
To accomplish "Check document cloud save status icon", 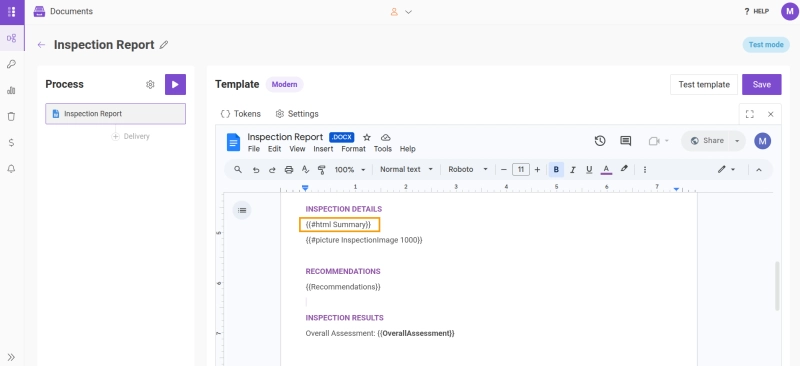I will pyautogui.click(x=386, y=137).
